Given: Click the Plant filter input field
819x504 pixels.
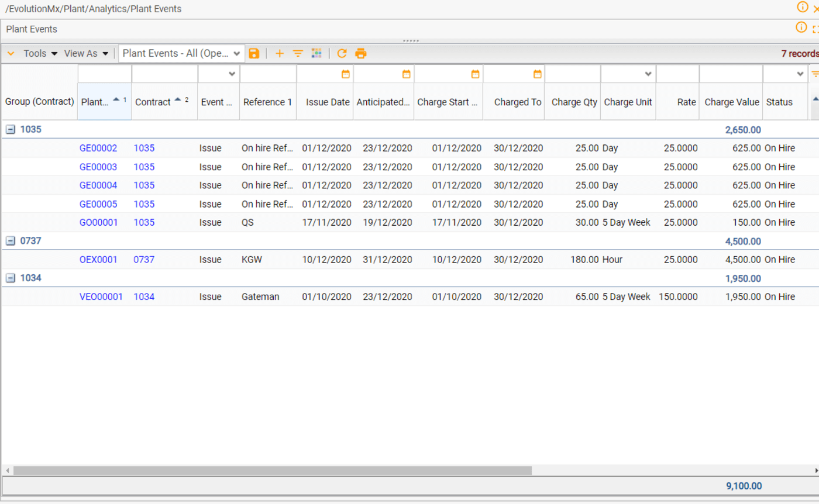Looking at the screenshot, I should 105,74.
